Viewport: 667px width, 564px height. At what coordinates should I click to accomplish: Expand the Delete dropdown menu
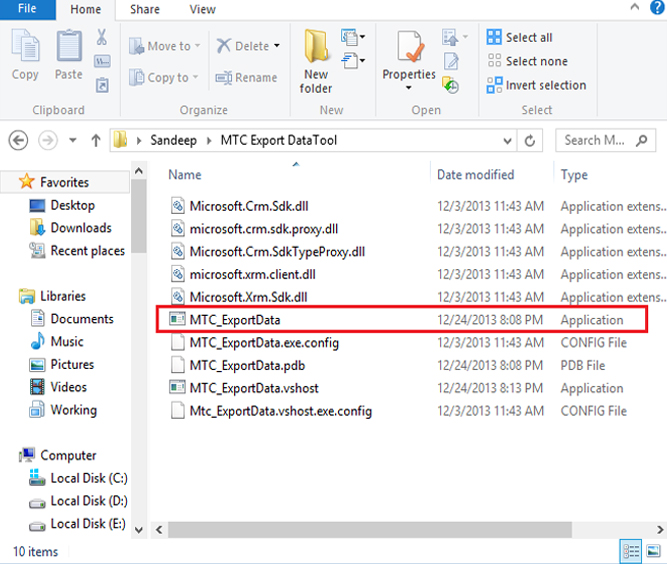pos(277,46)
